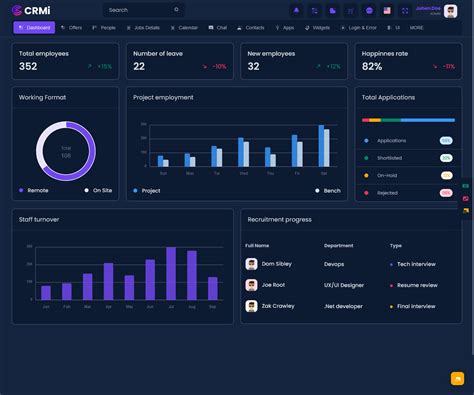Open the Jobs Details menu
Viewport: 474px width, 395px height.
tap(143, 28)
